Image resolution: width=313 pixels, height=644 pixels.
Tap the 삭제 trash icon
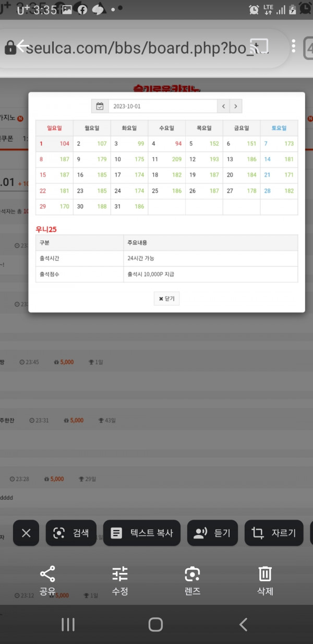coord(265,581)
